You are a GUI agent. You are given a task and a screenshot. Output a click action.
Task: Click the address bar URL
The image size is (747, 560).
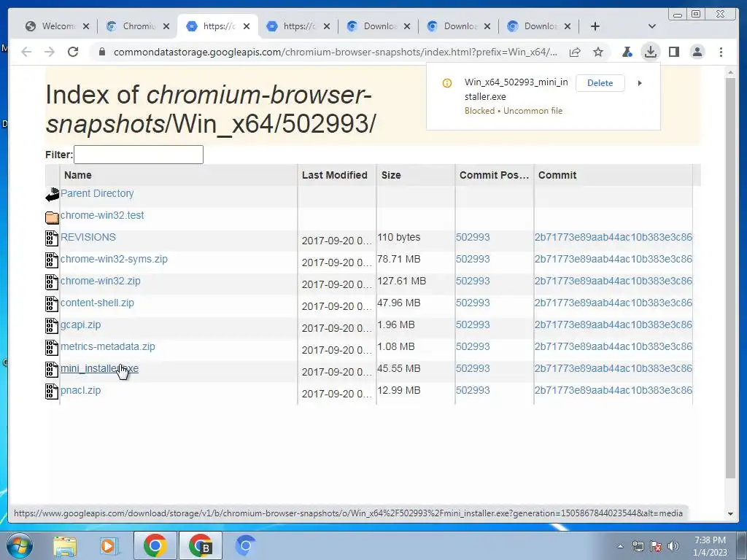coord(336,52)
